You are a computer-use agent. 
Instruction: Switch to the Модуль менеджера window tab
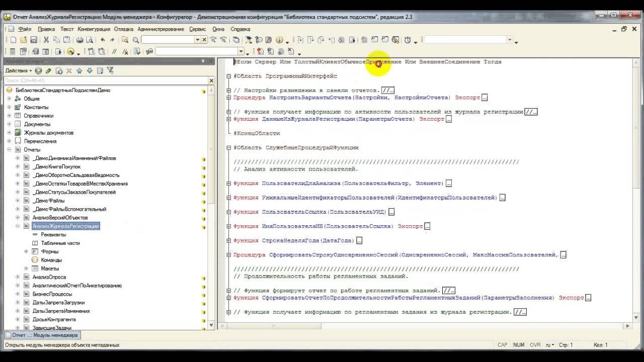click(x=42, y=335)
